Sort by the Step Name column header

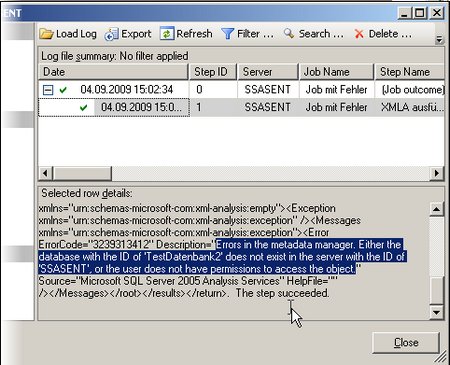[x=410, y=72]
